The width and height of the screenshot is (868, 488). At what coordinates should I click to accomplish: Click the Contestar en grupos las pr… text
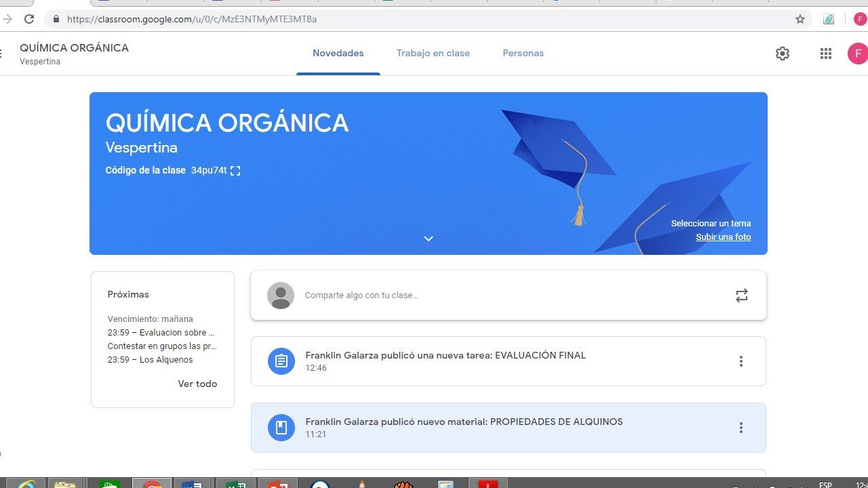tap(162, 346)
